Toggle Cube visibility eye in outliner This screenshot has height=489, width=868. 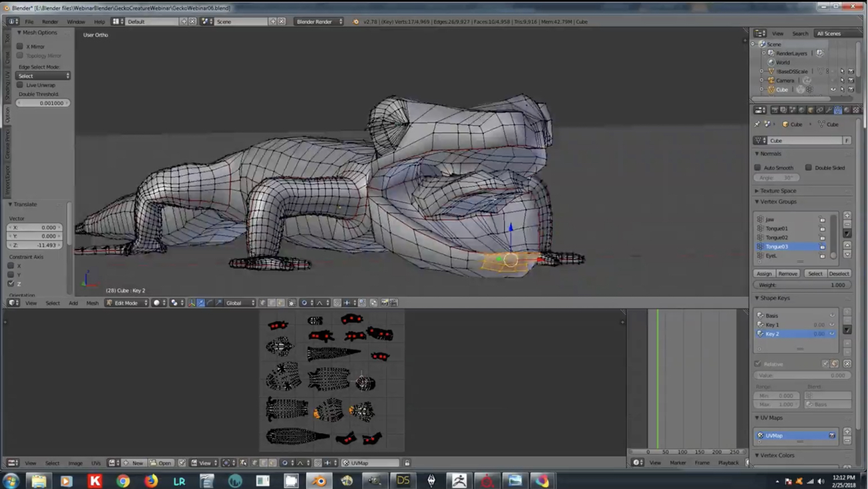(833, 90)
